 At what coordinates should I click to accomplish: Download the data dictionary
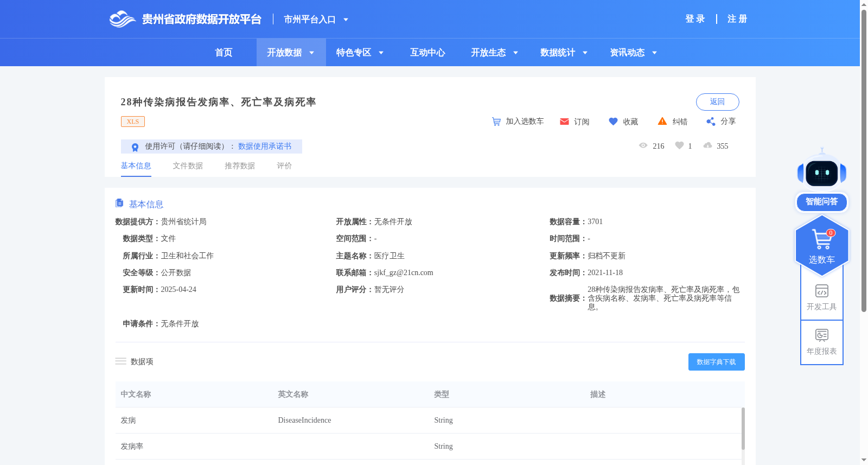point(716,362)
